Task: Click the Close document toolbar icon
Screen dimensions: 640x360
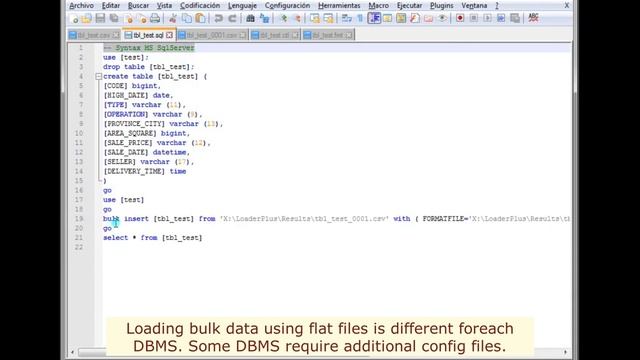Action: point(129,18)
